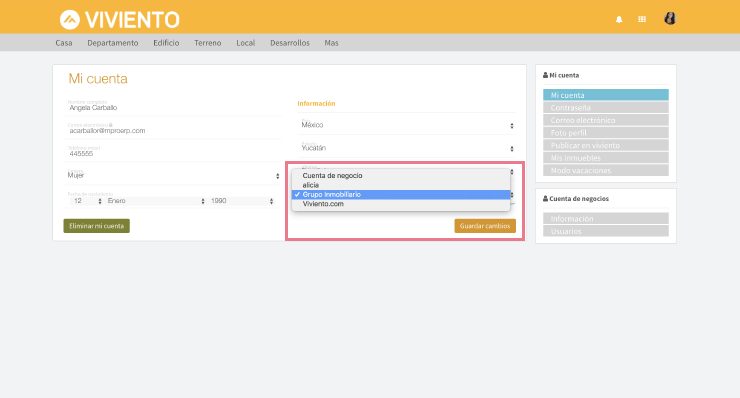This screenshot has width=740, height=398.
Task: Click the Angela Carballo name field
Action: pyautogui.click(x=173, y=106)
